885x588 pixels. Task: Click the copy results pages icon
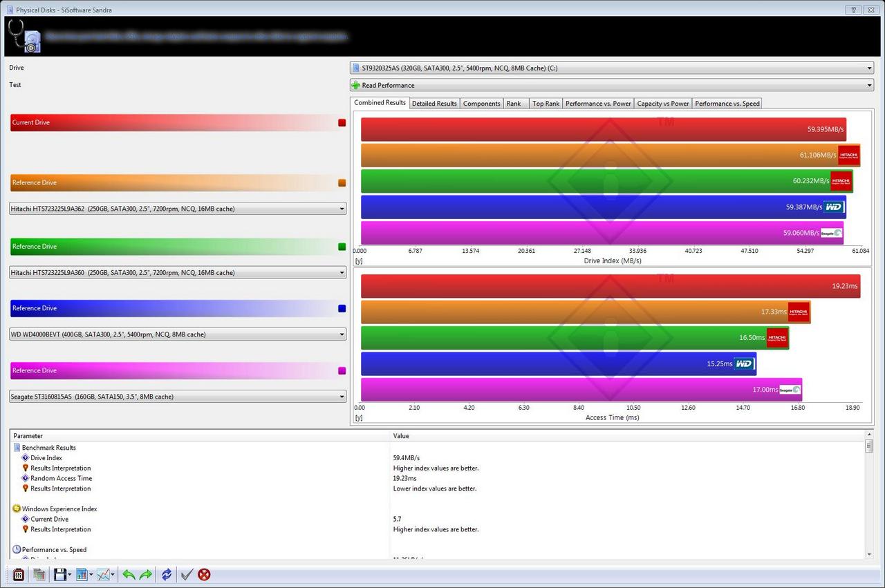click(39, 574)
